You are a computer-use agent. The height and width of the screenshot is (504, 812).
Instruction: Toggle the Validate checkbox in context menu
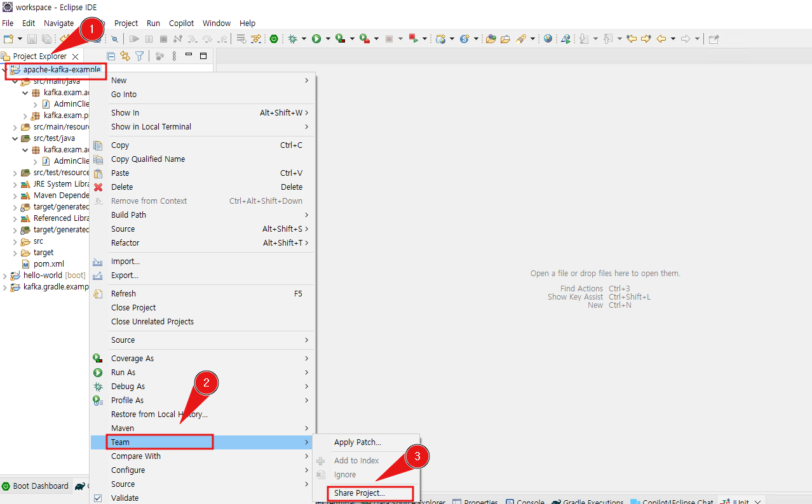coord(98,498)
